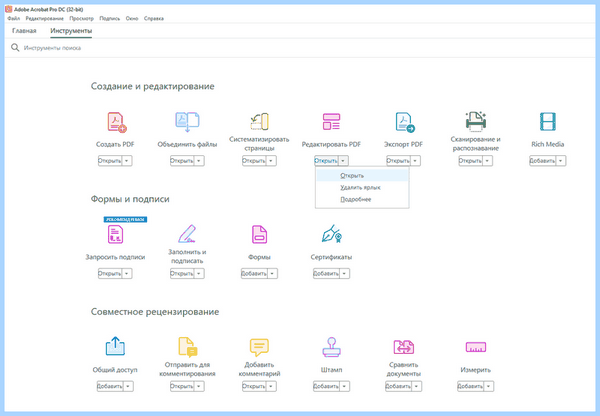Choose Открыть in the dropdown menu
The image size is (600, 416).
362,176
